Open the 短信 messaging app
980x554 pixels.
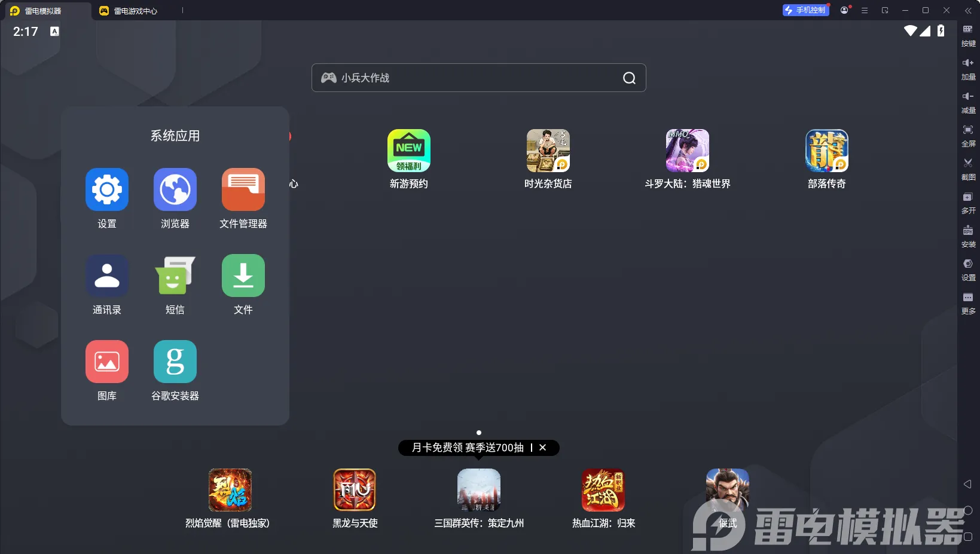pos(175,276)
